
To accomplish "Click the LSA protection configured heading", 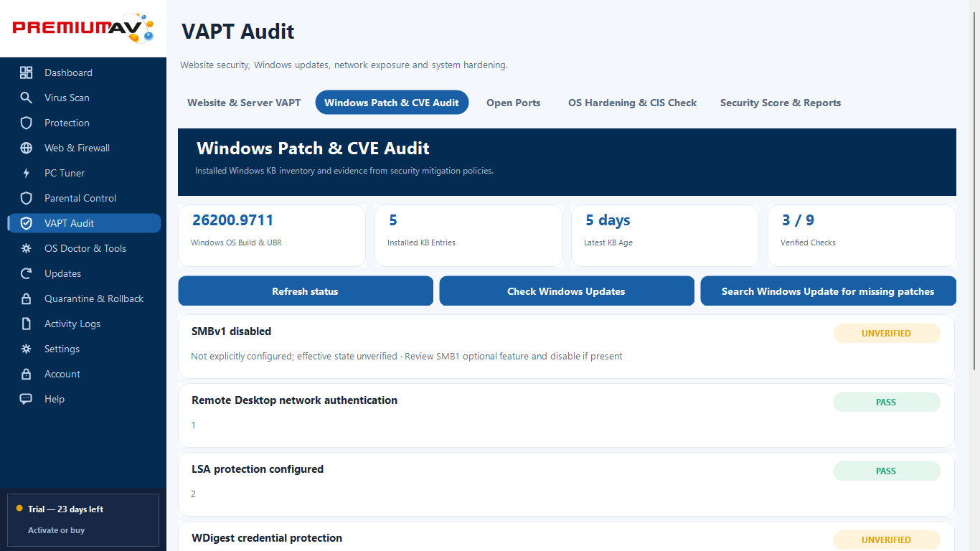I will click(258, 469).
